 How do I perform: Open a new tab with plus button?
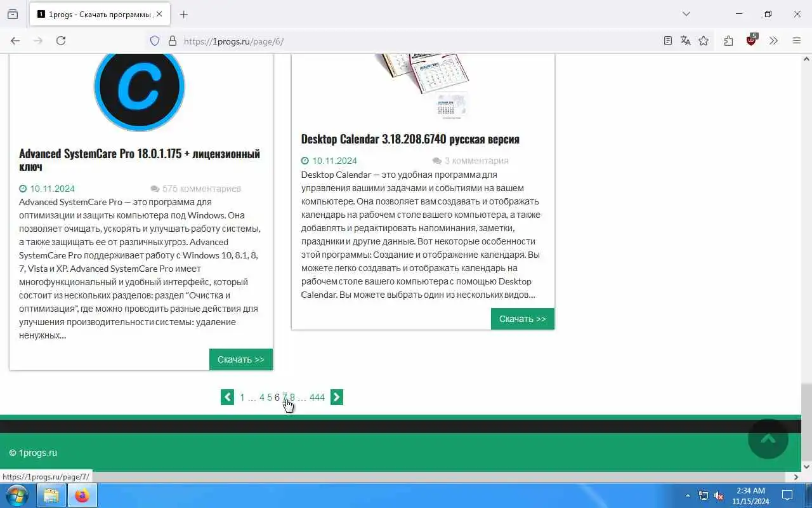tap(184, 14)
